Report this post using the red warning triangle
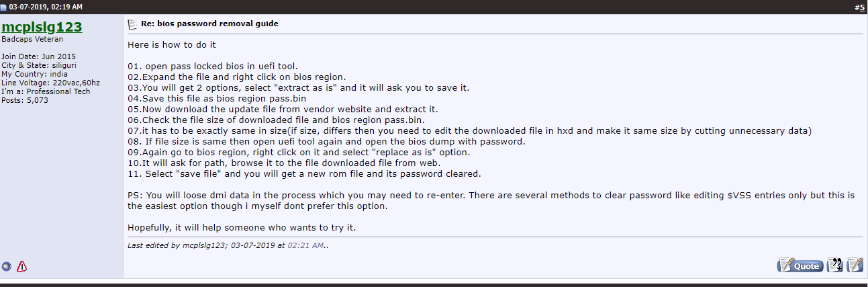This screenshot has width=868, height=287. [x=22, y=266]
